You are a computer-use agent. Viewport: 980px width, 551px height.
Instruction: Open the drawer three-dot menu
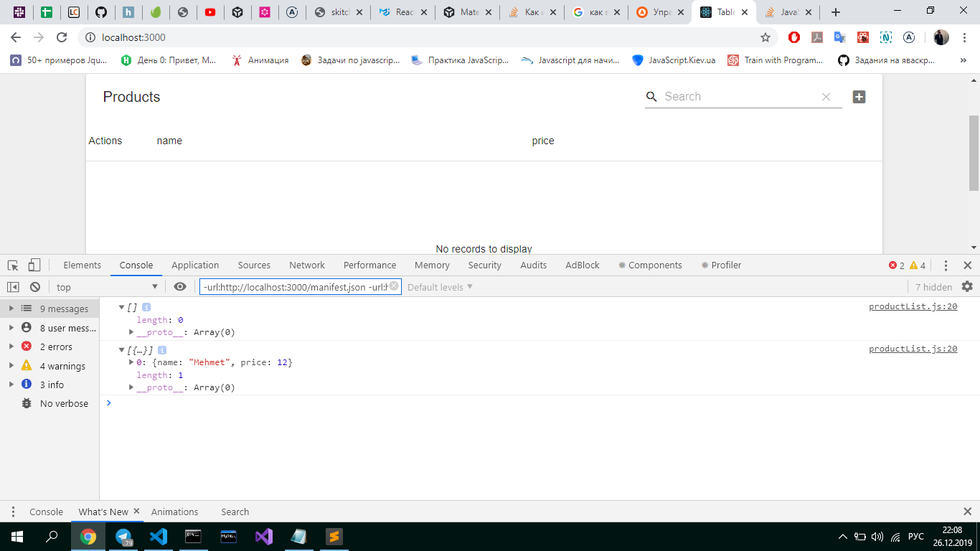click(13, 512)
